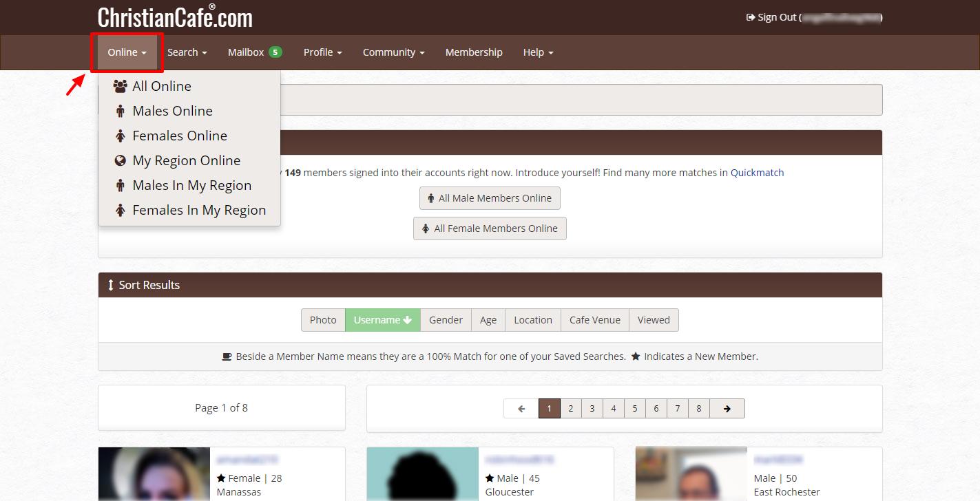Jump to page 6
Viewport: 980px width, 501px height.
[656, 409]
